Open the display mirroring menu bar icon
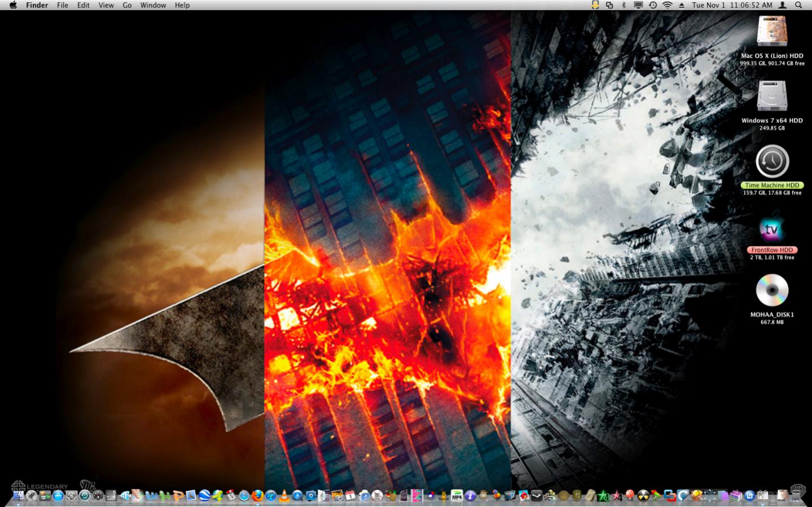 pos(638,5)
